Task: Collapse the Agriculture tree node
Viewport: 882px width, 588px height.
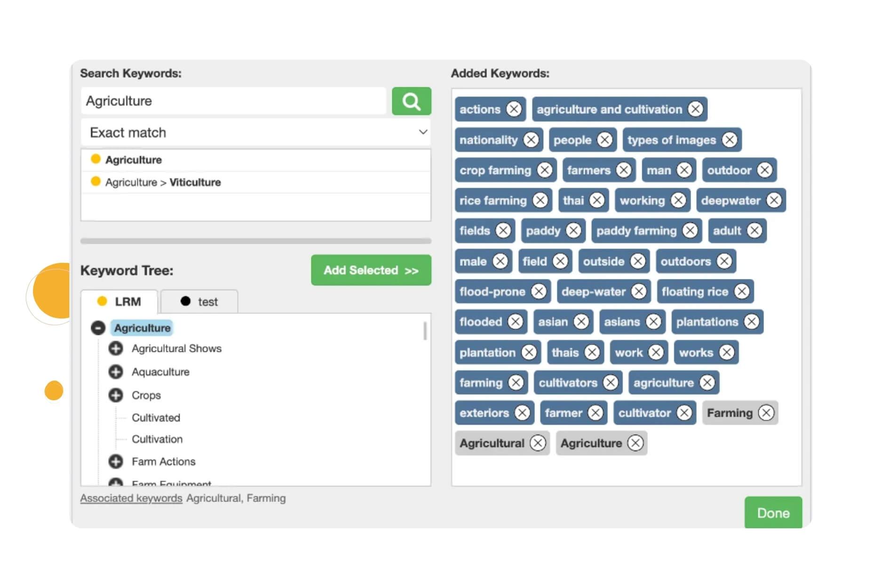Action: coord(98,328)
